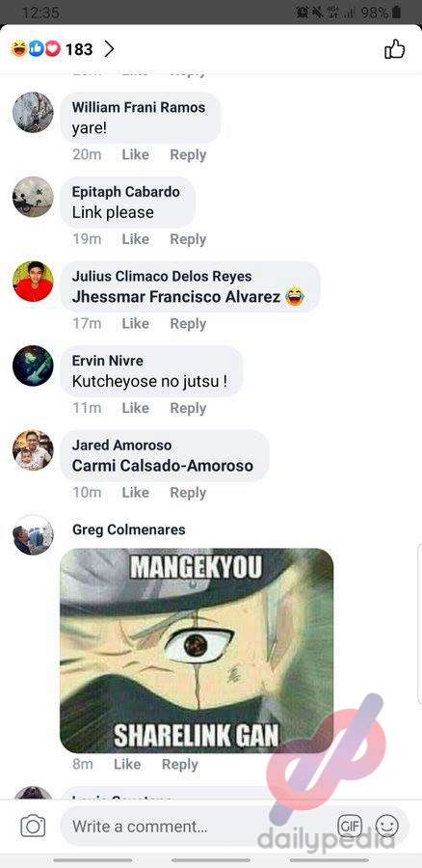Tap the thumbs-up like icon at top right
Viewport: 422px width, 868px height.
pos(395,49)
